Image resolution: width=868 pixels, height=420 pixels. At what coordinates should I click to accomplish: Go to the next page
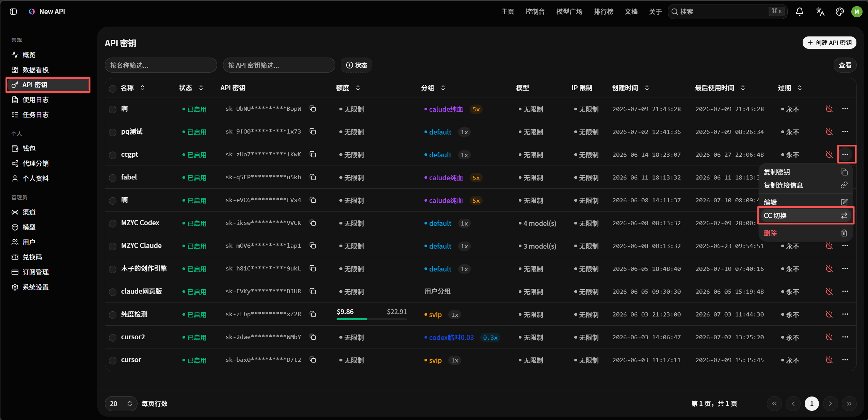click(831, 404)
